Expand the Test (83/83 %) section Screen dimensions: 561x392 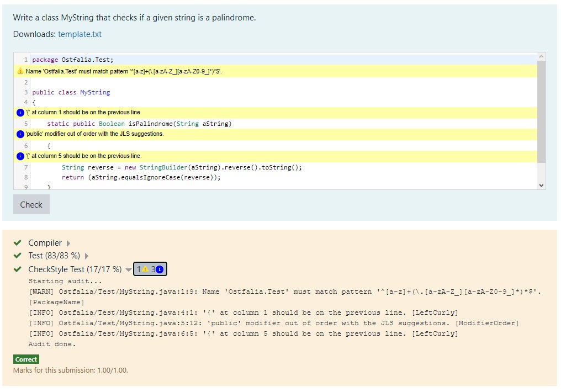pyautogui.click(x=86, y=256)
